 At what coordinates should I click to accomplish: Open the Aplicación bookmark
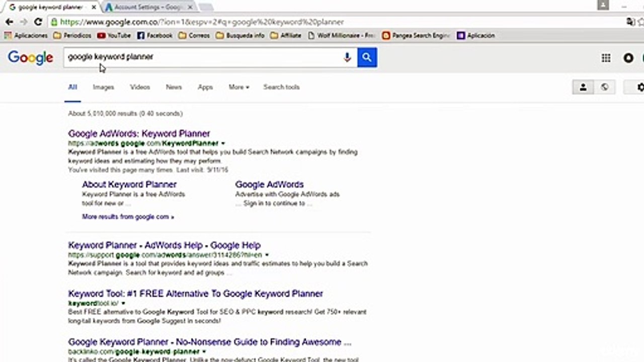click(476, 36)
